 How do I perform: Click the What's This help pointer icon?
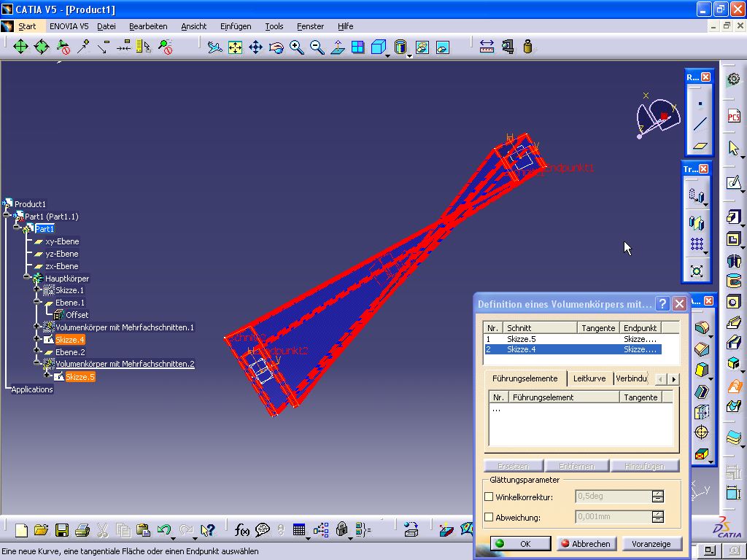pos(208,529)
